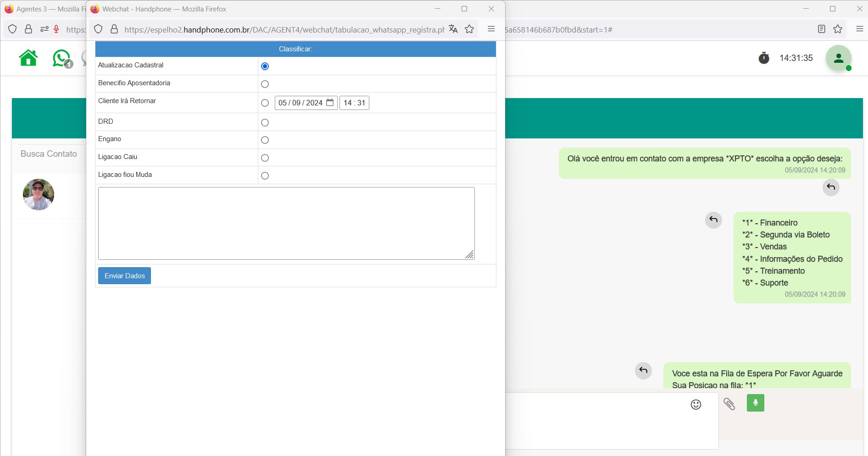Click the emoji smiley icon

point(696,404)
